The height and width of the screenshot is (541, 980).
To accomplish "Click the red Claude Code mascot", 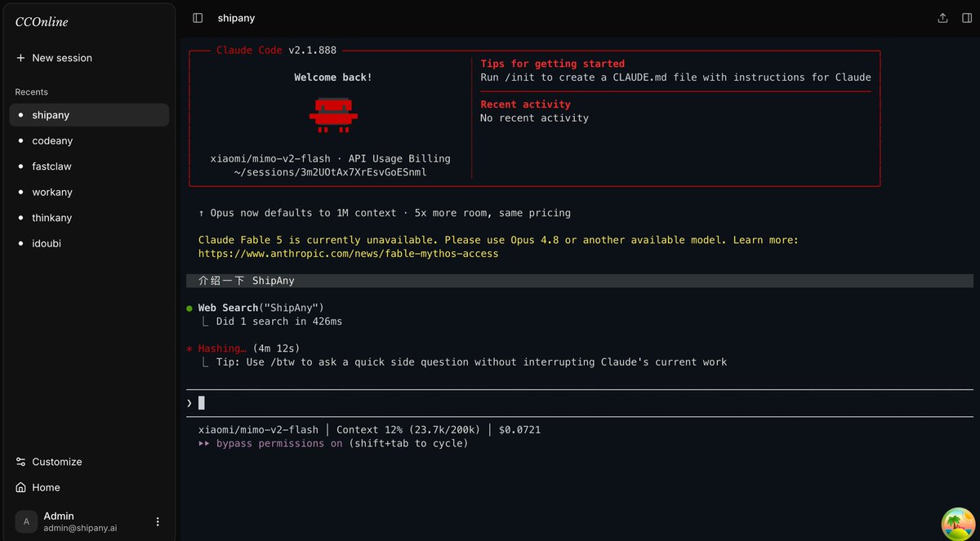I will point(333,115).
